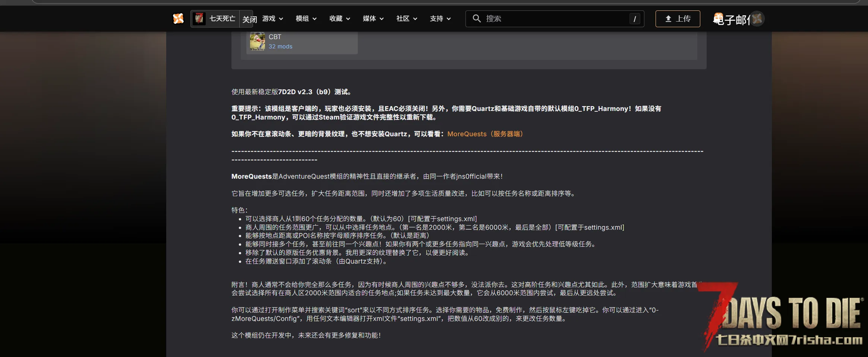Viewport: 868px width, 357px height.
Task: Select the 七天死亡 game label
Action: pos(222,19)
